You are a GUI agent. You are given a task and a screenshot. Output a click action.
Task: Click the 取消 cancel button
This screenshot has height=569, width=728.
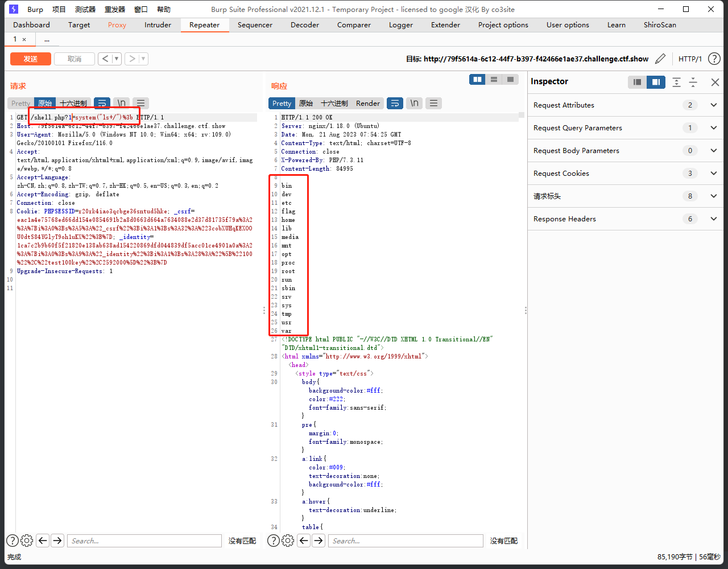point(75,59)
